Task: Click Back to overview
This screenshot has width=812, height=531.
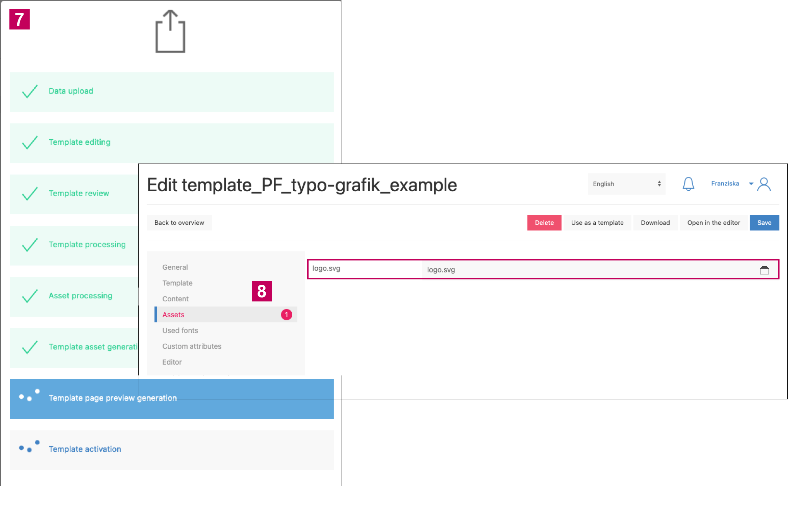Action: click(x=179, y=223)
